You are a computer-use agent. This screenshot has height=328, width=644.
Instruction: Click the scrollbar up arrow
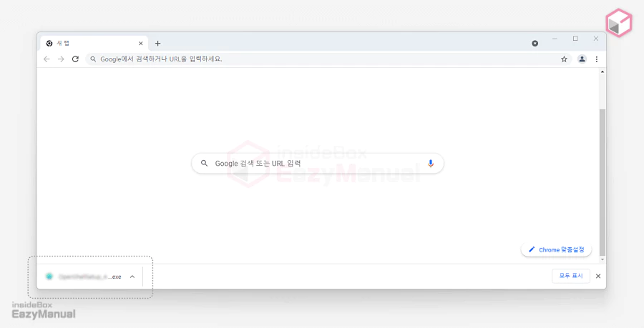click(602, 71)
